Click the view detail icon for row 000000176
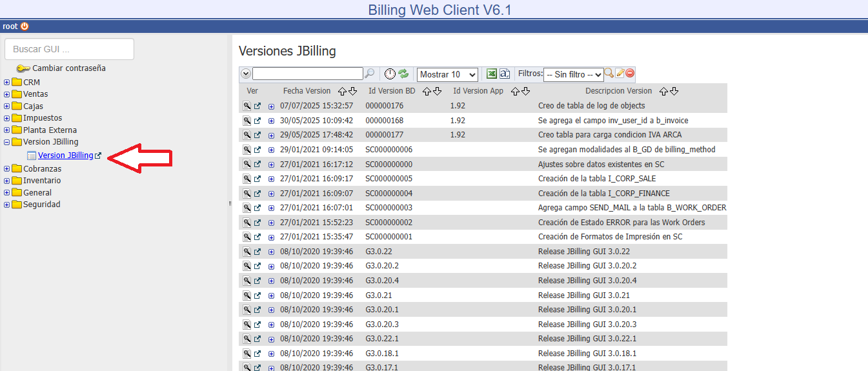 pos(247,106)
